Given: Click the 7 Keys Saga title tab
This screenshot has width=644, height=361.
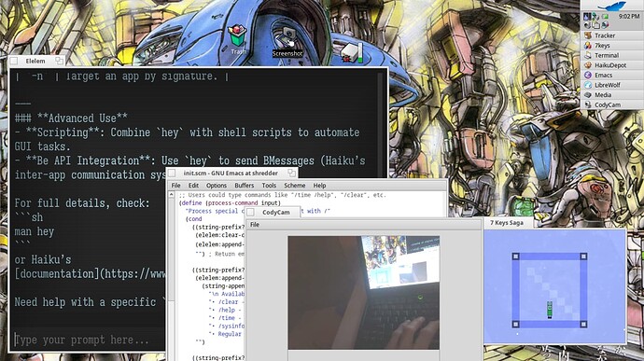Looking at the screenshot, I should pyautogui.click(x=507, y=223).
